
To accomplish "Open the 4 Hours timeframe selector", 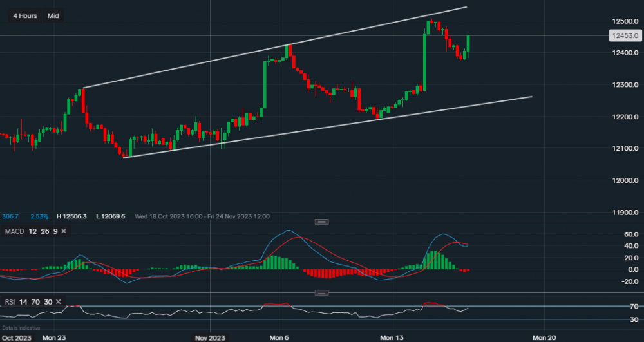I will pyautogui.click(x=25, y=15).
